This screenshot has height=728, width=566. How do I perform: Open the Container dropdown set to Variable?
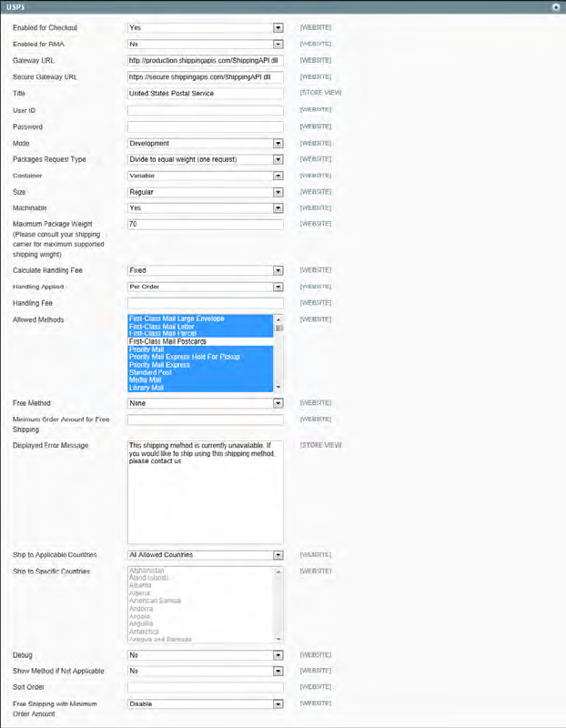tap(206, 176)
